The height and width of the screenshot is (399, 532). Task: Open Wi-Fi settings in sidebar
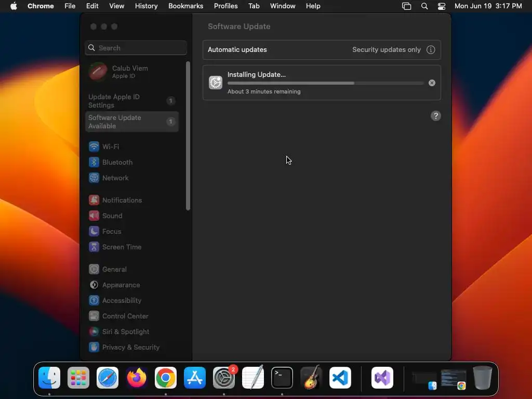point(104,147)
